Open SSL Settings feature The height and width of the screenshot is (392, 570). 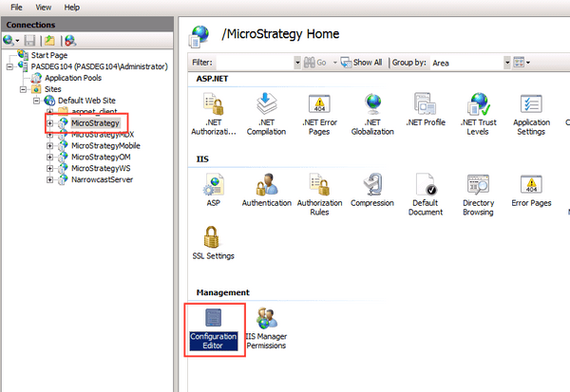[x=213, y=243]
